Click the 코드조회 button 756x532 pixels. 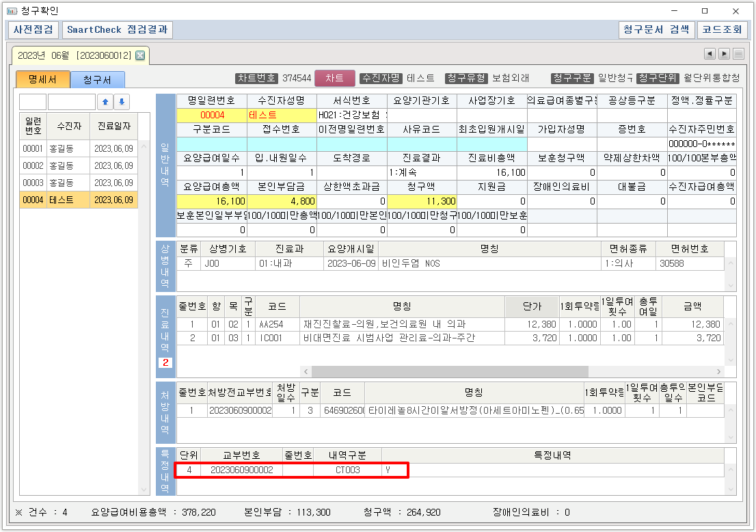point(722,30)
